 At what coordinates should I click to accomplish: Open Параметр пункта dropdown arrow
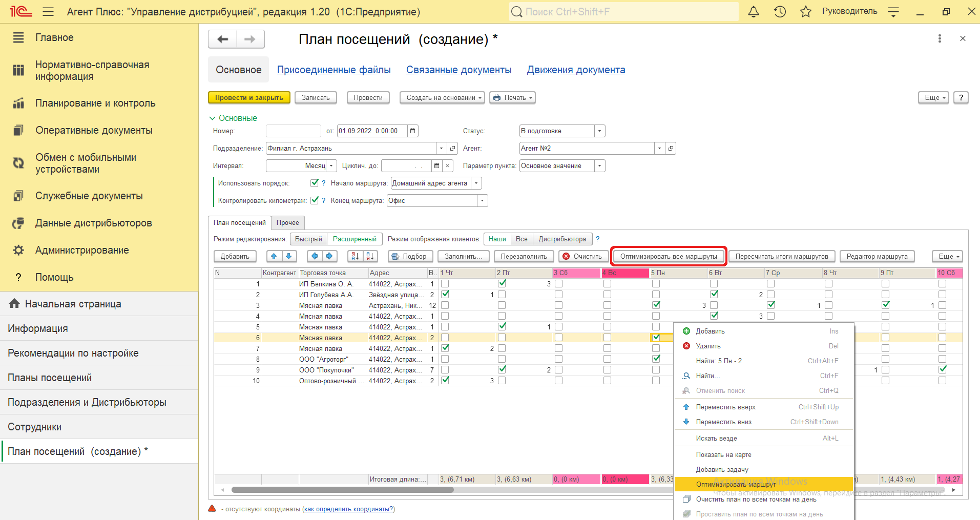pyautogui.click(x=600, y=165)
